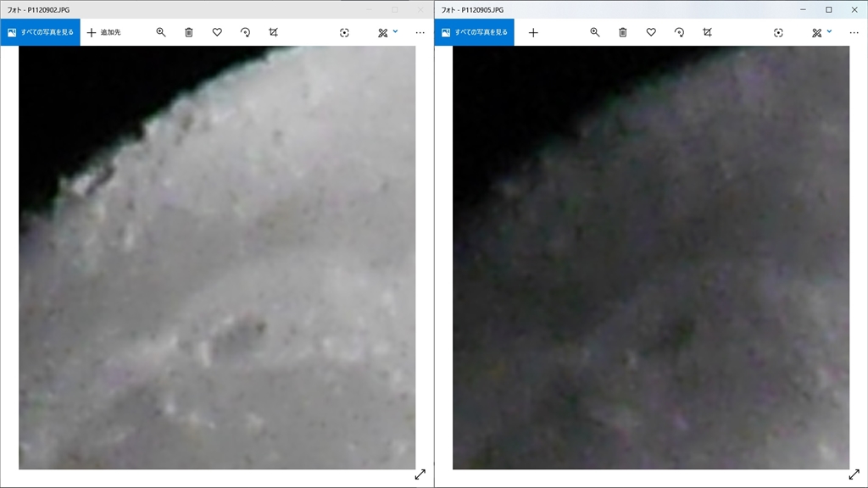Open edit & create icon in P1120905 window
Image resolution: width=868 pixels, height=488 pixels.
[816, 33]
